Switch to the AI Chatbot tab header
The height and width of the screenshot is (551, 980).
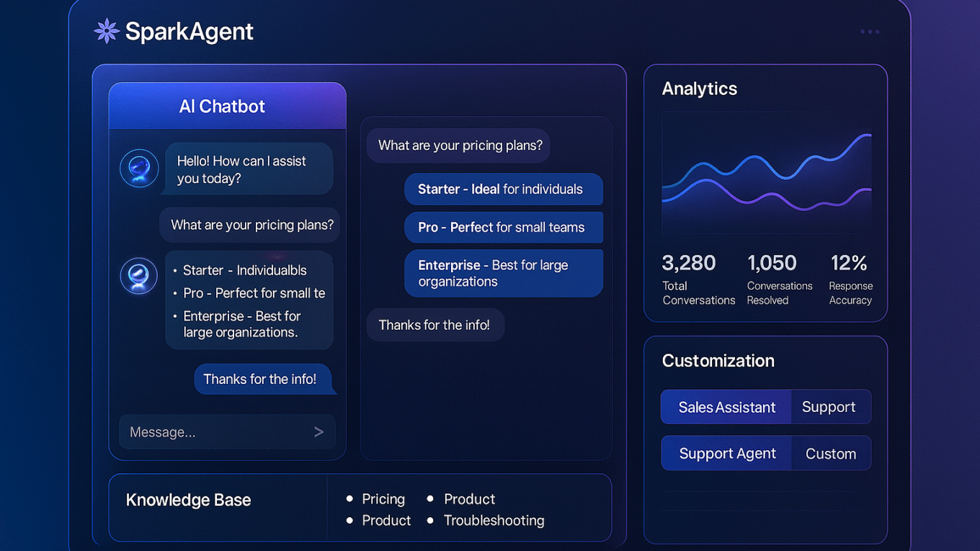222,105
